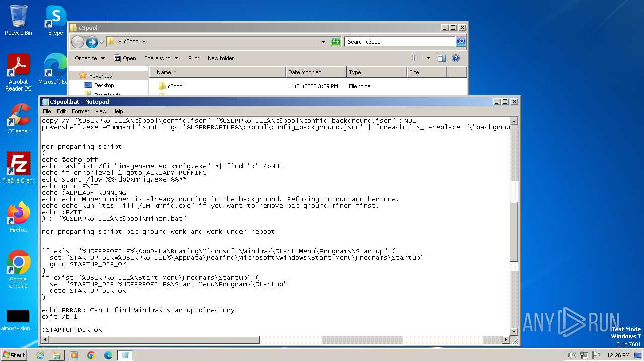Expand the Organize dropdown in Explorer
This screenshot has height=362, width=644.
coord(90,58)
